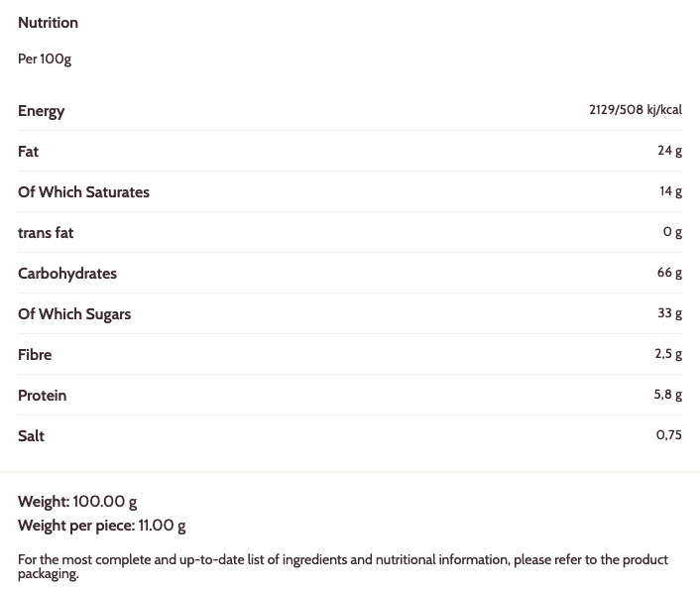
Task: Click the trans fat row label
Action: click(x=46, y=233)
